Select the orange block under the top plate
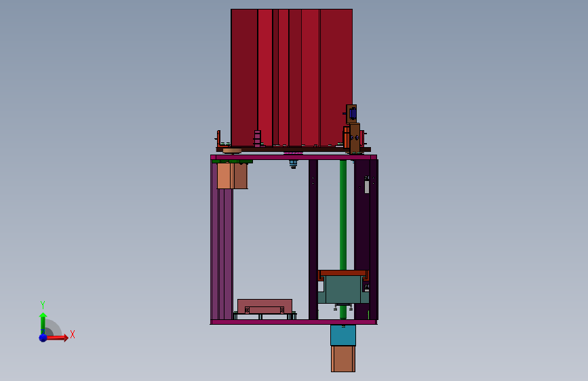 point(232,176)
